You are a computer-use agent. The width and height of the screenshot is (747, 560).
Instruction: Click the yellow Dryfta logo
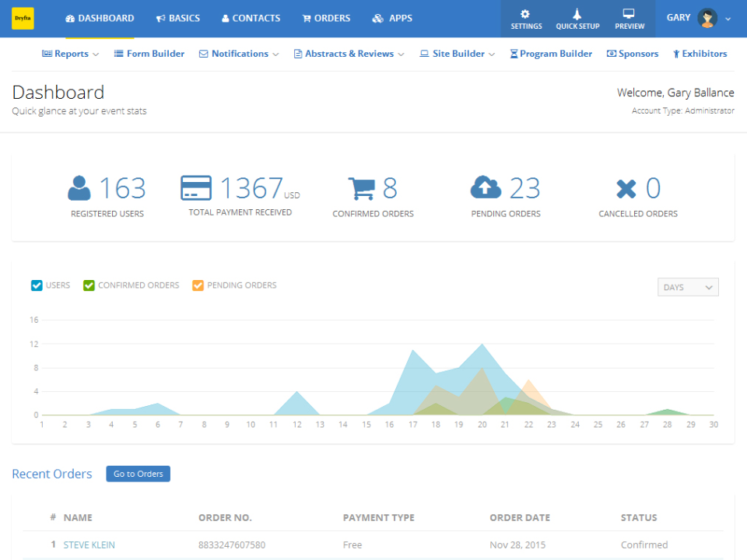click(23, 17)
